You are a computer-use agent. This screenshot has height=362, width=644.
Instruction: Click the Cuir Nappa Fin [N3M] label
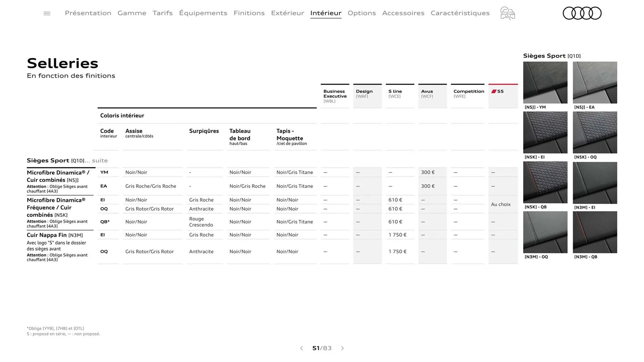[55, 235]
